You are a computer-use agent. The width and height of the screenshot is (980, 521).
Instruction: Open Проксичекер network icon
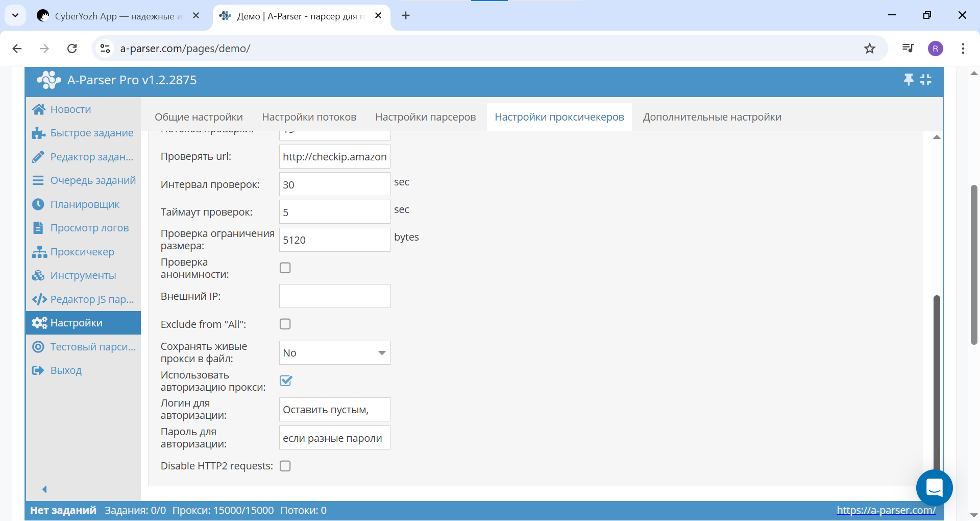tap(39, 252)
